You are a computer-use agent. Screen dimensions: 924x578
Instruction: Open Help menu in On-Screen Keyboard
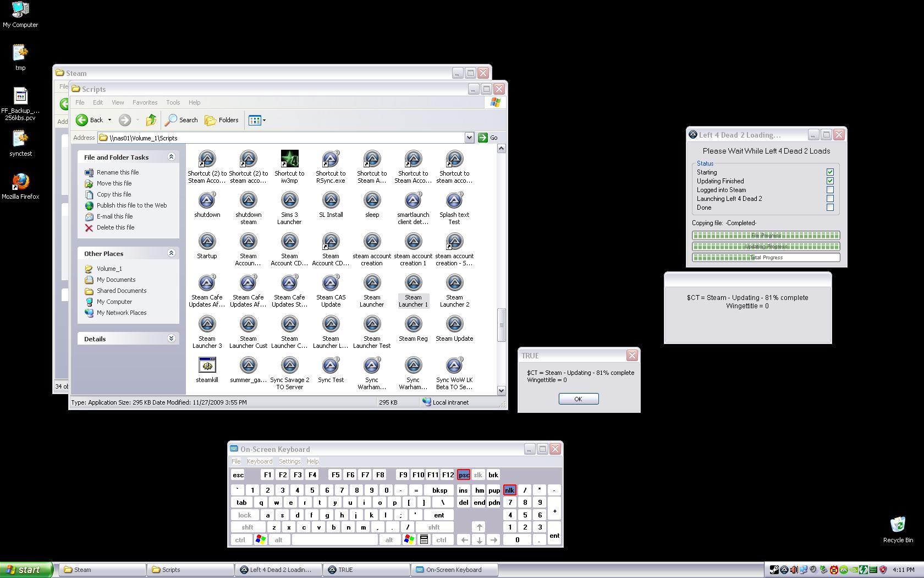pyautogui.click(x=312, y=461)
